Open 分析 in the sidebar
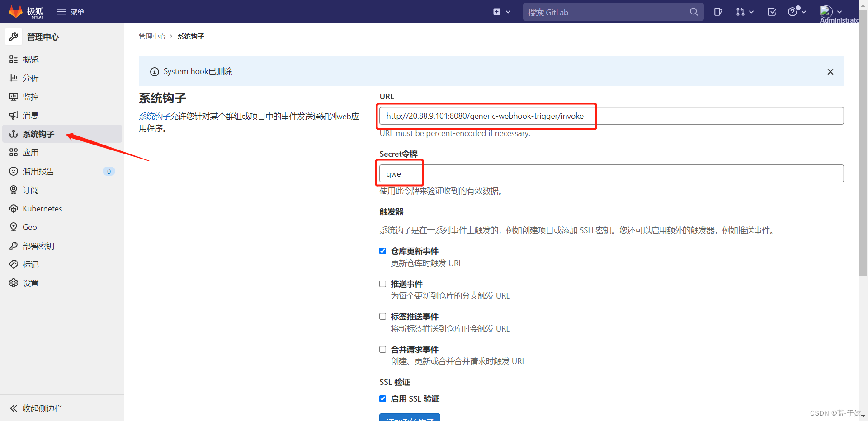Screen dimensions: 868x421 [x=62, y=78]
